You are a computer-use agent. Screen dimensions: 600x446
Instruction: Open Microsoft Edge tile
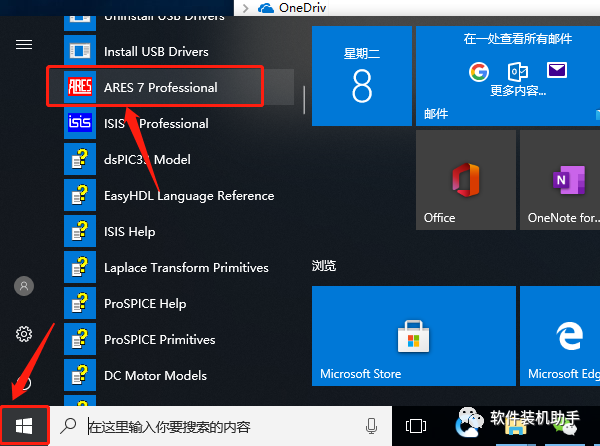pos(560,336)
